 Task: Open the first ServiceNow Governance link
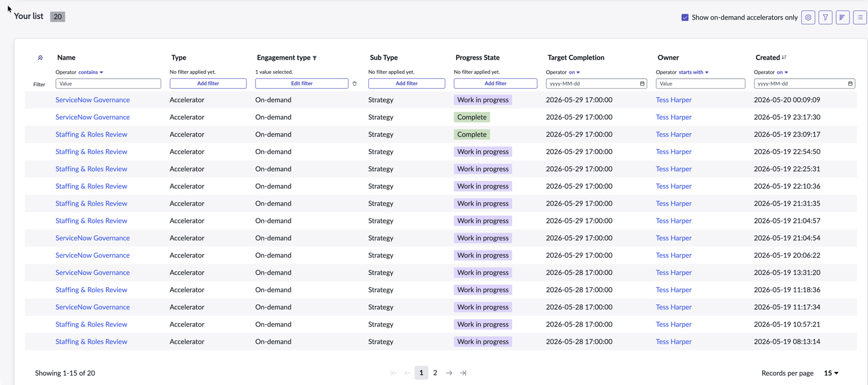[93, 100]
